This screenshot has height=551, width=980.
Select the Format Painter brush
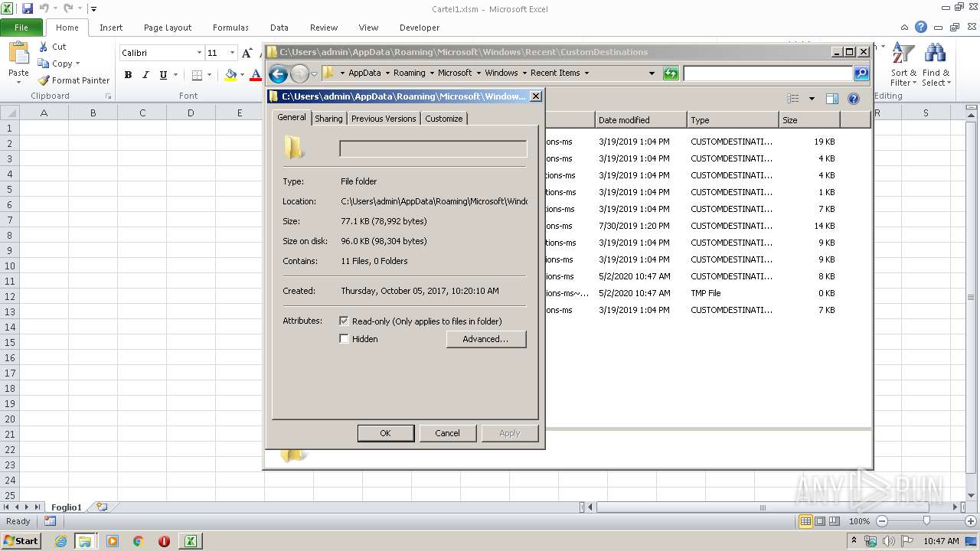coord(44,80)
